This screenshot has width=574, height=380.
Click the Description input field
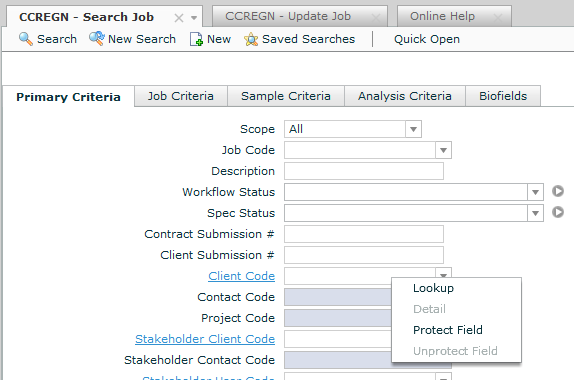tap(364, 171)
